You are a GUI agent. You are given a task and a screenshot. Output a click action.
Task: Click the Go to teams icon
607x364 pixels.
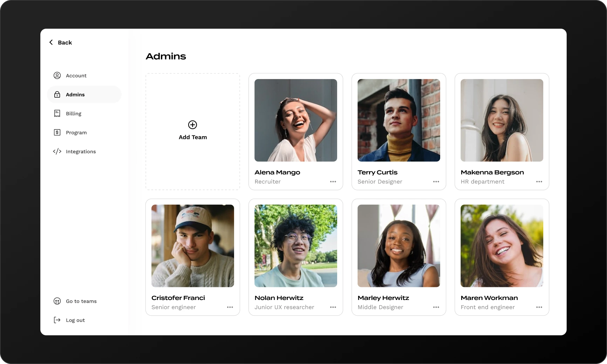tap(57, 301)
